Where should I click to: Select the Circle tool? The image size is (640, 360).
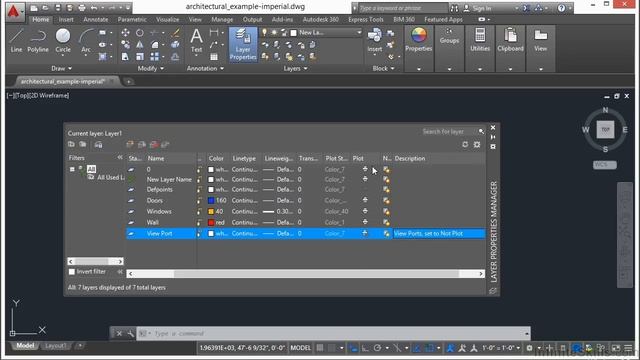coord(63,41)
